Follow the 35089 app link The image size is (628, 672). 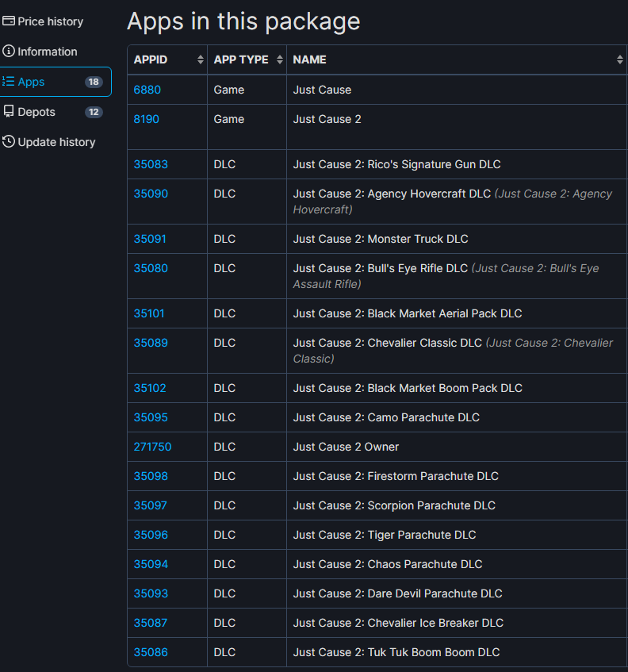[x=151, y=343]
